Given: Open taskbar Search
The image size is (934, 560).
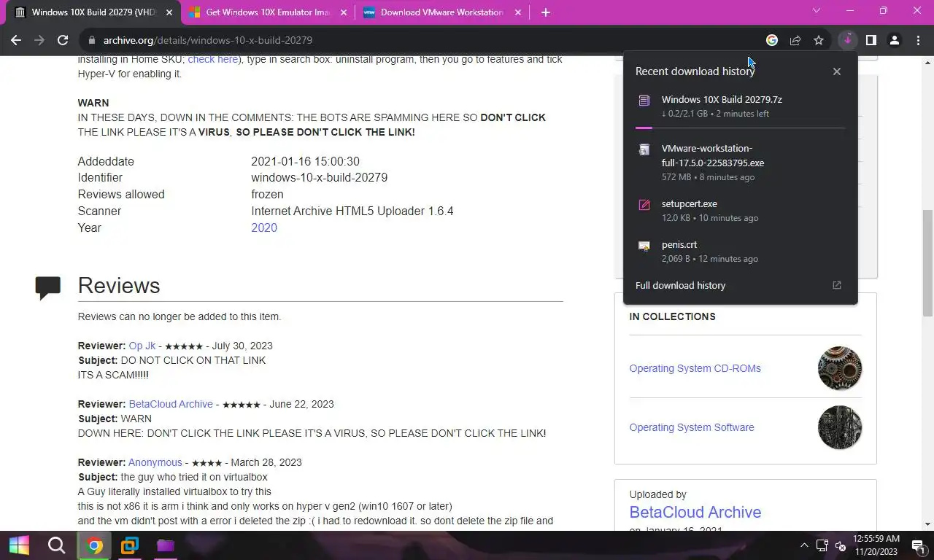Looking at the screenshot, I should 57,545.
